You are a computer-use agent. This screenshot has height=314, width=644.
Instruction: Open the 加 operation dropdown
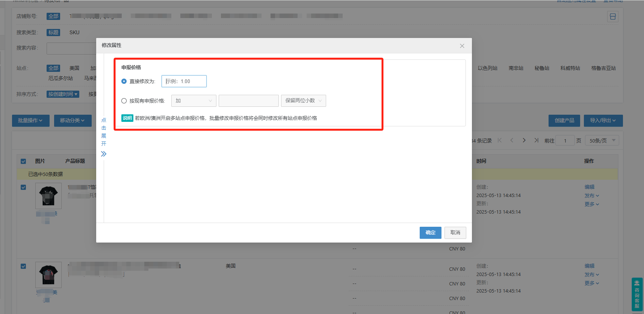(x=194, y=101)
